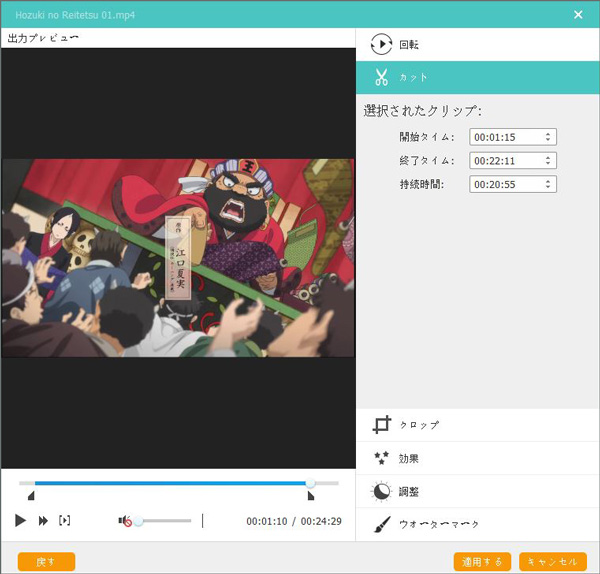The height and width of the screenshot is (574, 600).
Task: Click the watermark brush icon
Action: point(381,524)
